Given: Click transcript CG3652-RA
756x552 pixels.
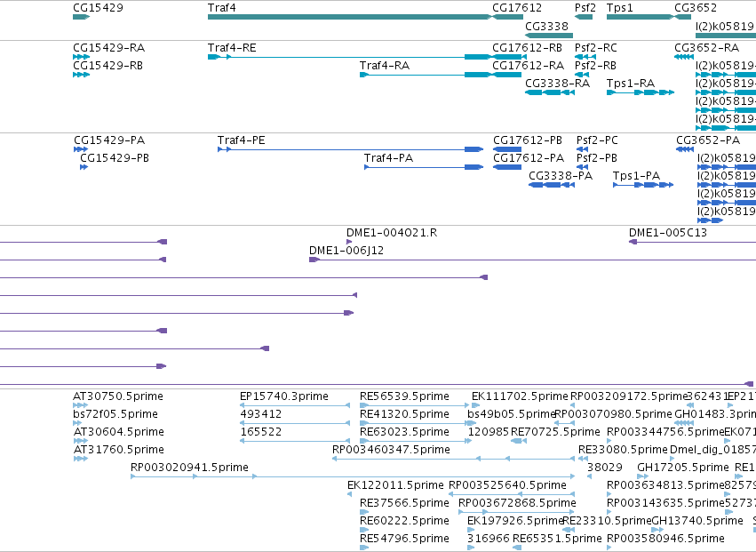Looking at the screenshot, I should [x=684, y=57].
